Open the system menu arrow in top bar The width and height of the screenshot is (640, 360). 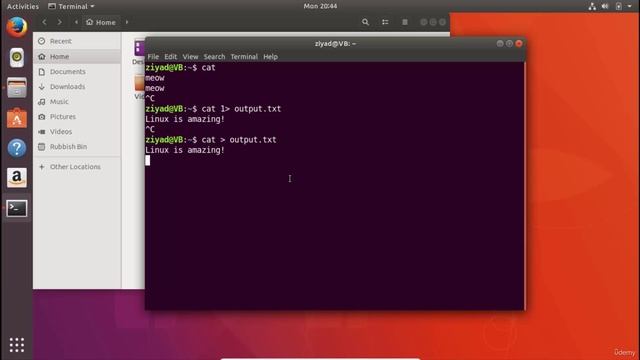[629, 6]
